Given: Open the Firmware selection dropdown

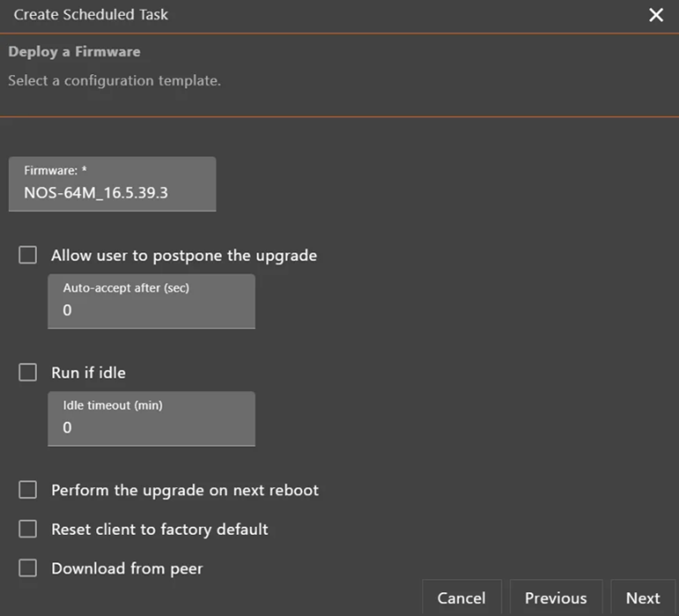Looking at the screenshot, I should 112,184.
